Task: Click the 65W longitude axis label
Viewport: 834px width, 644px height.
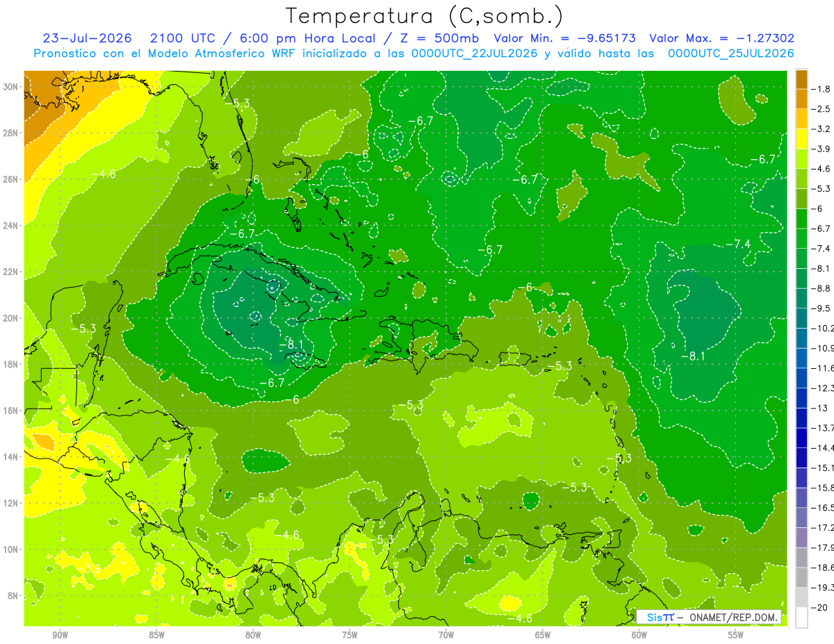Action: tap(543, 635)
